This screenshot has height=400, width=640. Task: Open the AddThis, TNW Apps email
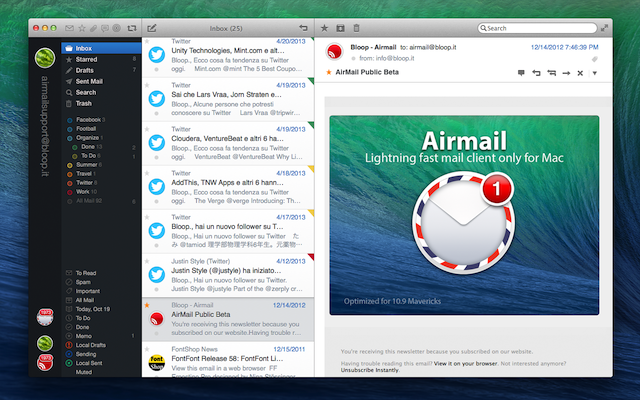coord(228,188)
